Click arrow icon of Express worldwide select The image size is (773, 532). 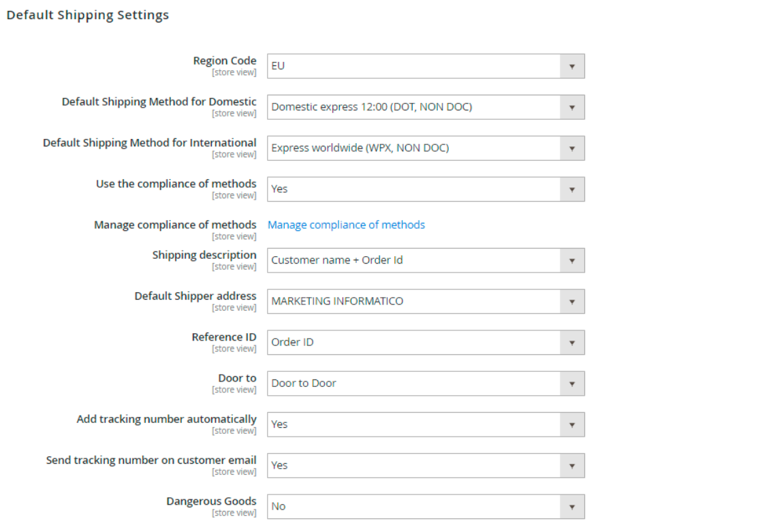(572, 148)
